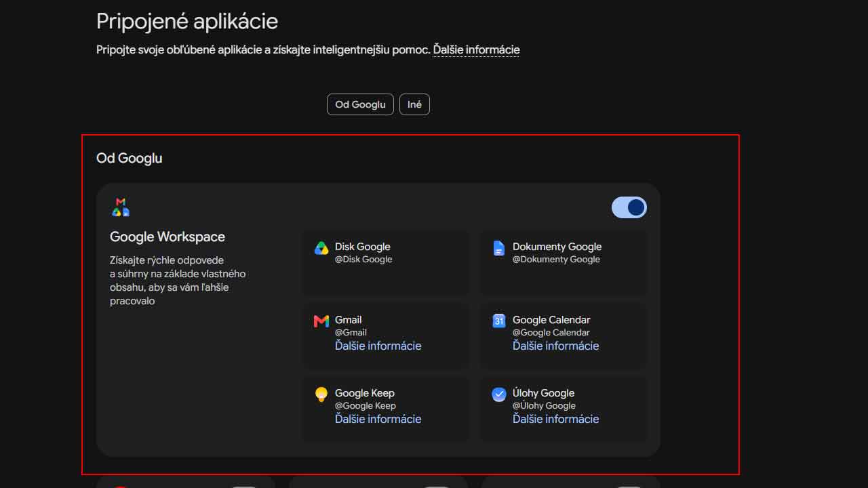Click the @Dokumenty Google handle text
This screenshot has width=868, height=488.
556,259
